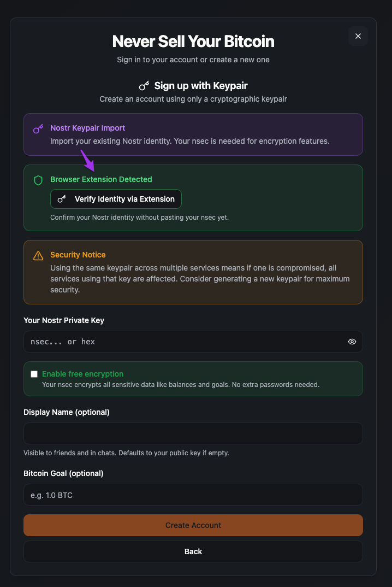Toggle private key visibility with eye icon

click(x=352, y=342)
